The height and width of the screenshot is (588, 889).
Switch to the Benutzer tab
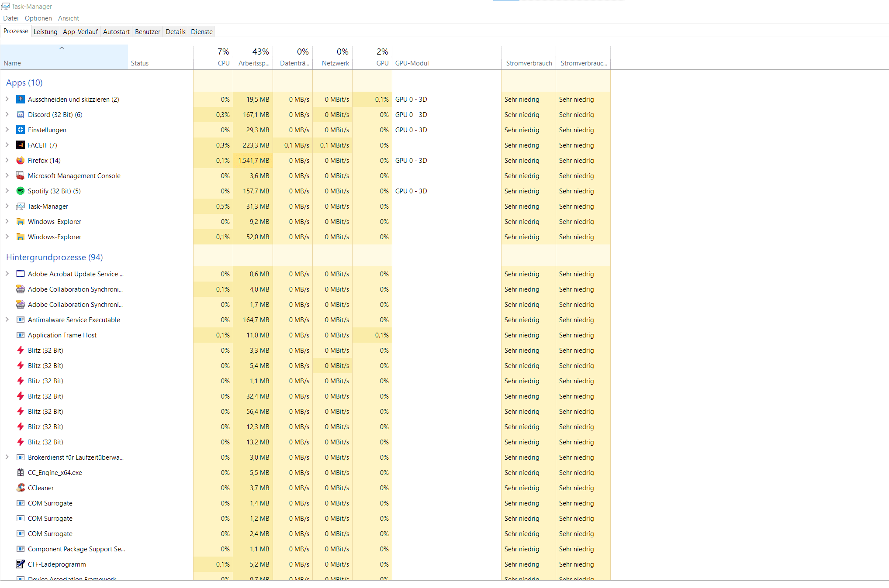tap(148, 31)
